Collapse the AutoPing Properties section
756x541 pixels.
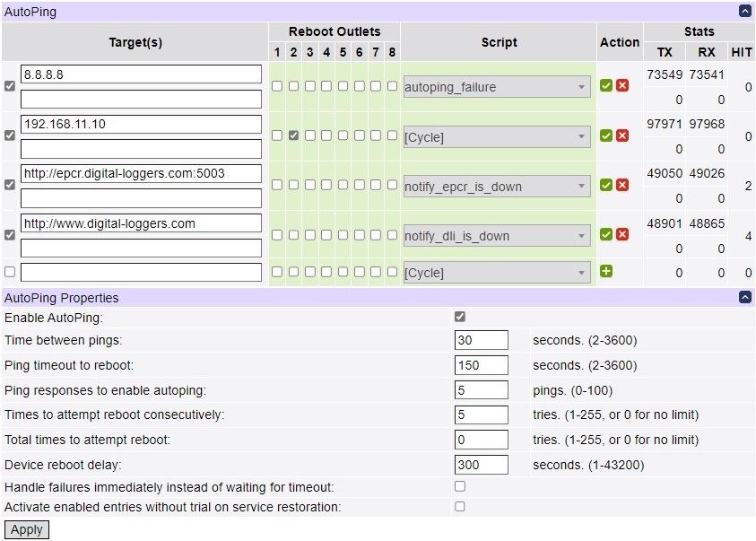(x=744, y=297)
